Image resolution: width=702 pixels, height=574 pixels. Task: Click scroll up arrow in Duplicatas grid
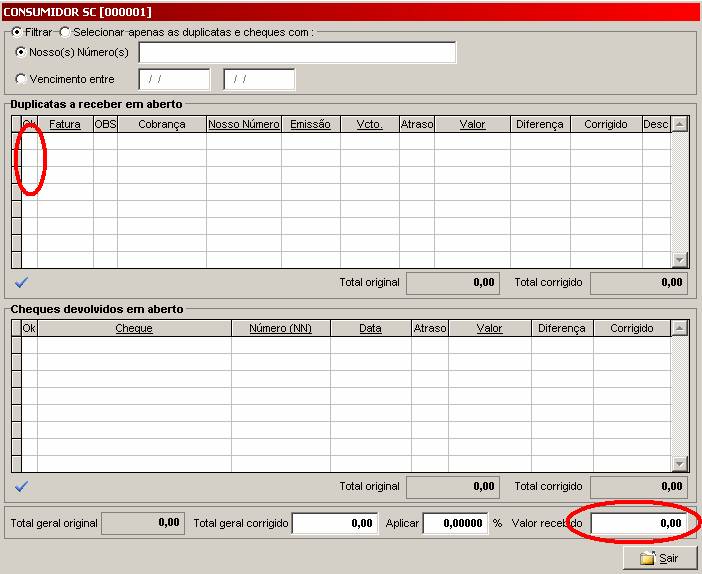[x=680, y=124]
